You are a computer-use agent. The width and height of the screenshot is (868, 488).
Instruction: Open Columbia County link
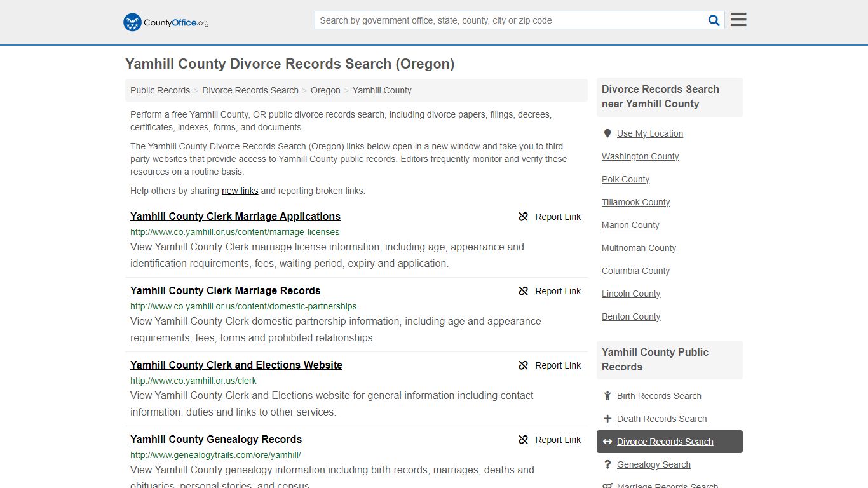coord(635,271)
